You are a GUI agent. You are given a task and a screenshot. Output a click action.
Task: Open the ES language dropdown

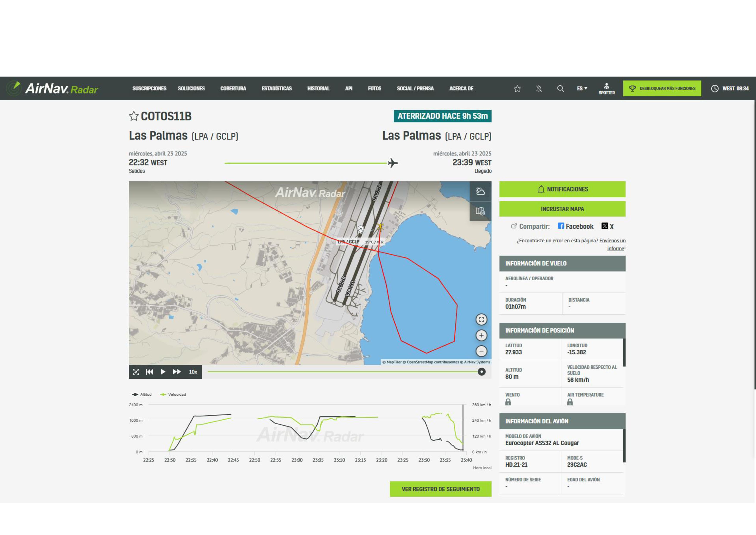582,89
